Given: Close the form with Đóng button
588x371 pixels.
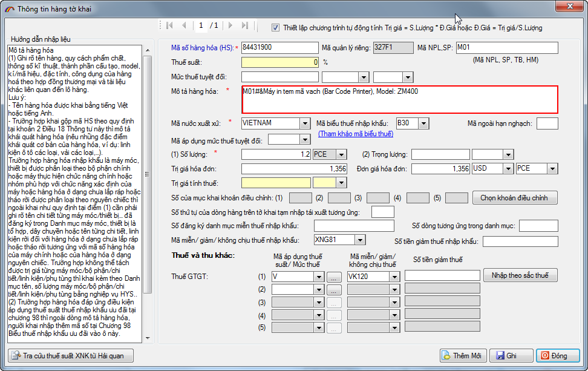Looking at the screenshot, I should [x=558, y=356].
